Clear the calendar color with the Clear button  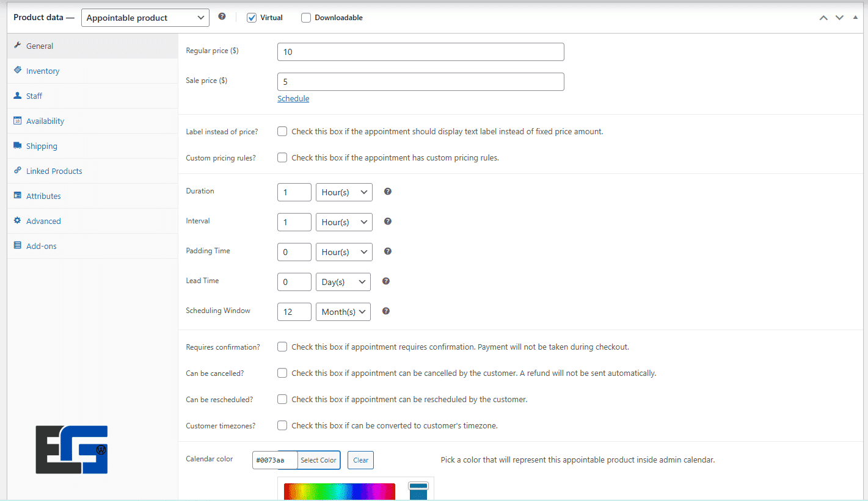360,460
